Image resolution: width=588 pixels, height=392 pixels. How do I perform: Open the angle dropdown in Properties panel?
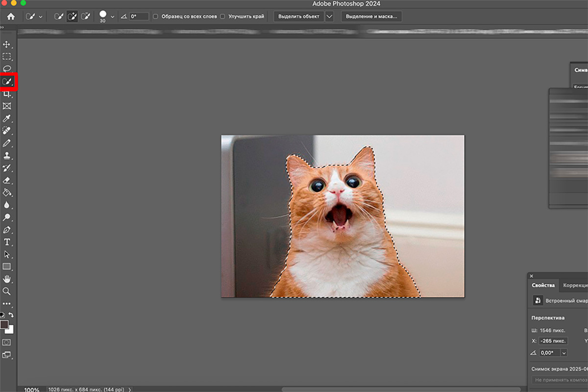[x=564, y=352]
